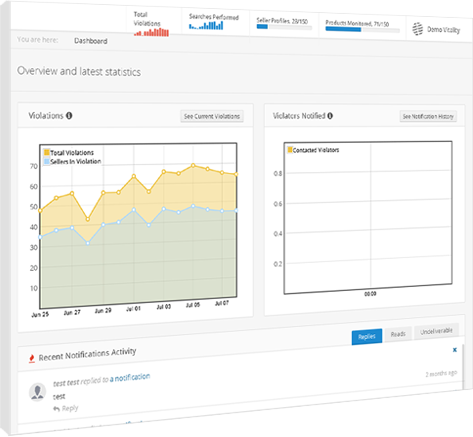Click the Products Monitored progress bar
The height and width of the screenshot is (437, 473).
pyautogui.click(x=362, y=30)
